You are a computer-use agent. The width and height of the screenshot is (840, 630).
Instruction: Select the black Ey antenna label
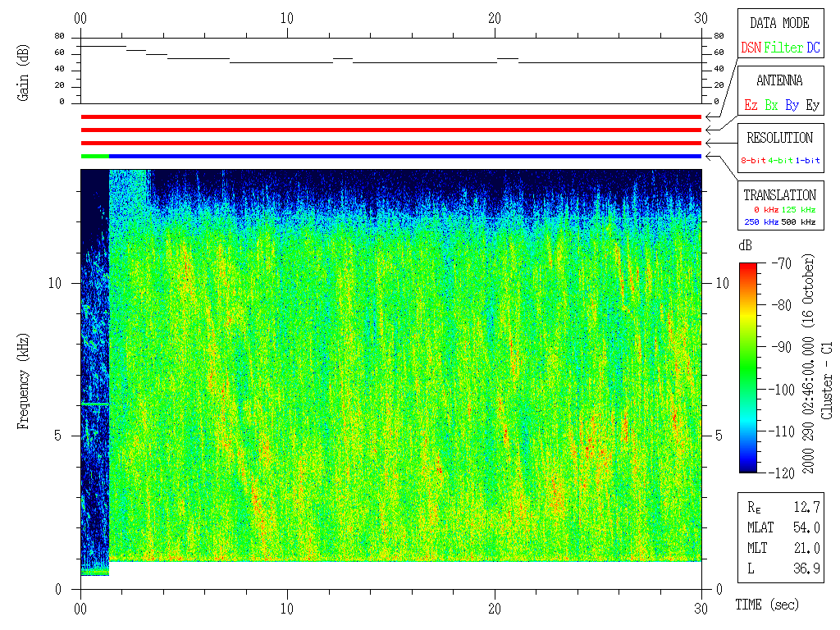point(812,105)
